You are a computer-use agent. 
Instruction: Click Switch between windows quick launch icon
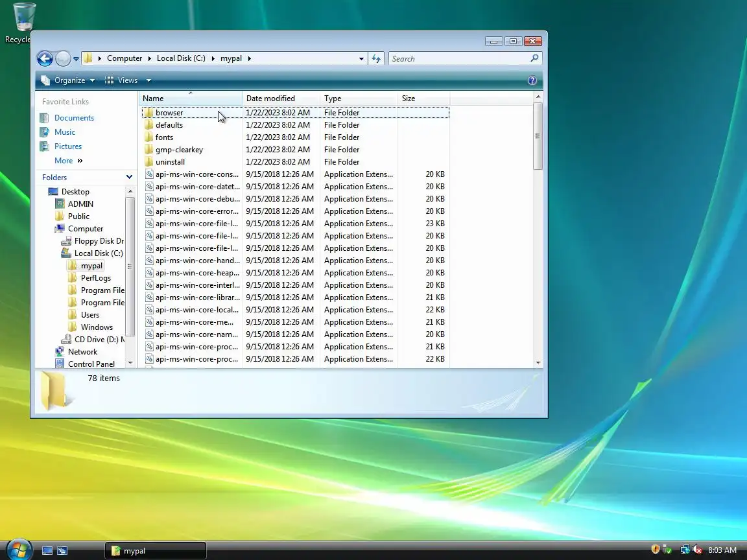click(62, 550)
